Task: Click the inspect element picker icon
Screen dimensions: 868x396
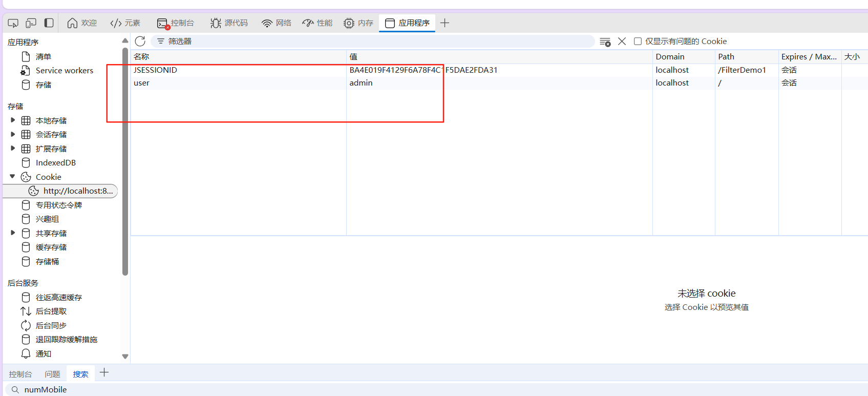Action: coord(13,23)
